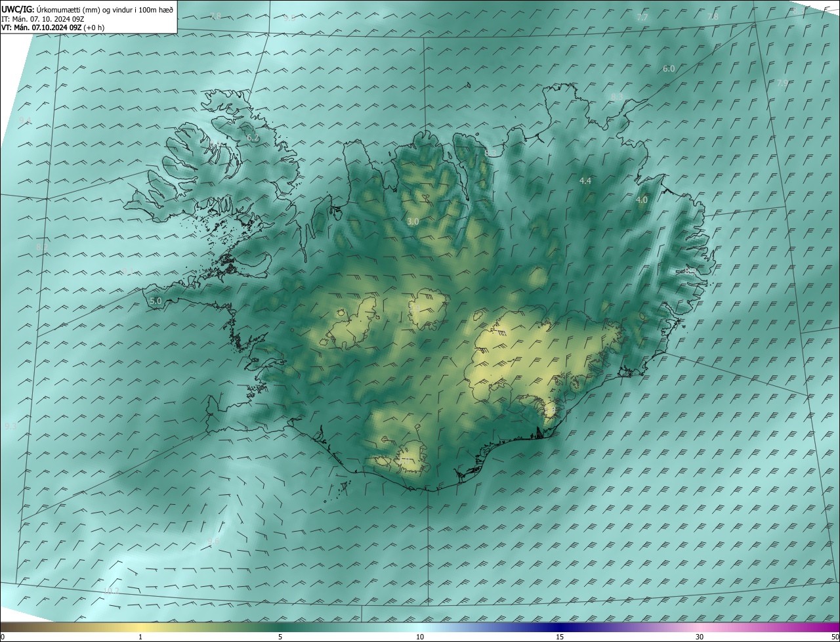The height and width of the screenshot is (642, 840).
Task: Click the 9.5 value label at the top
Action: pyautogui.click(x=289, y=18)
